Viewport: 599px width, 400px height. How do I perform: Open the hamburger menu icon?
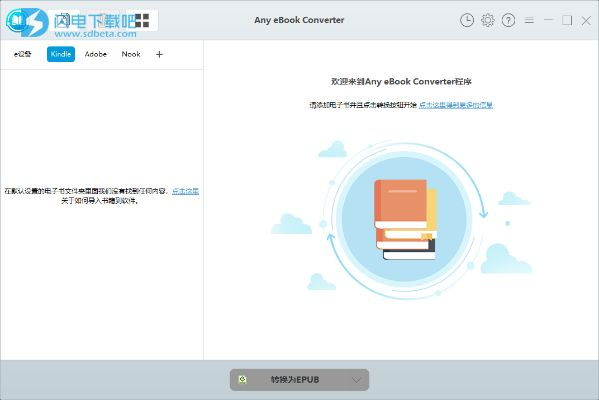[x=529, y=20]
